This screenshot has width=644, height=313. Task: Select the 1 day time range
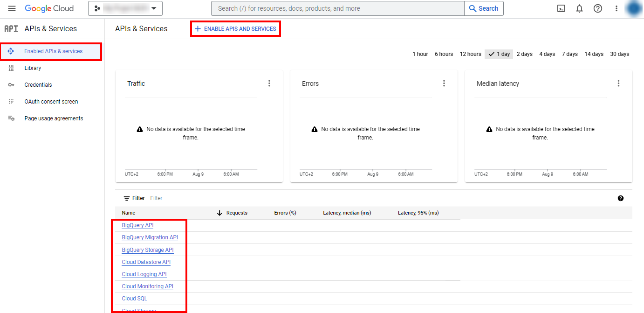(x=499, y=54)
